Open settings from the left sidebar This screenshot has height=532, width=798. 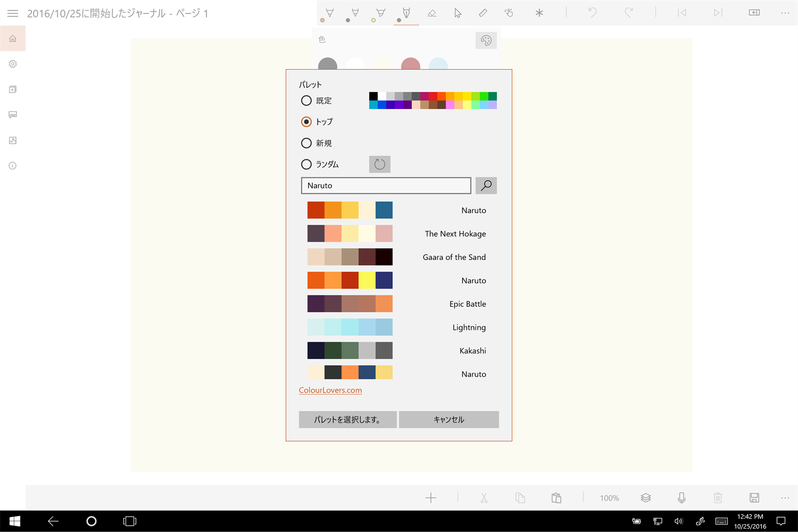click(x=13, y=64)
